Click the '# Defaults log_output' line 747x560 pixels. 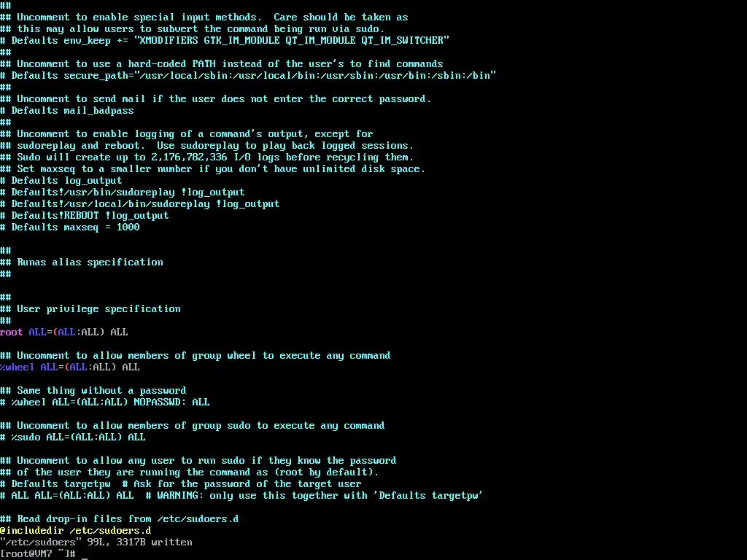61,181
